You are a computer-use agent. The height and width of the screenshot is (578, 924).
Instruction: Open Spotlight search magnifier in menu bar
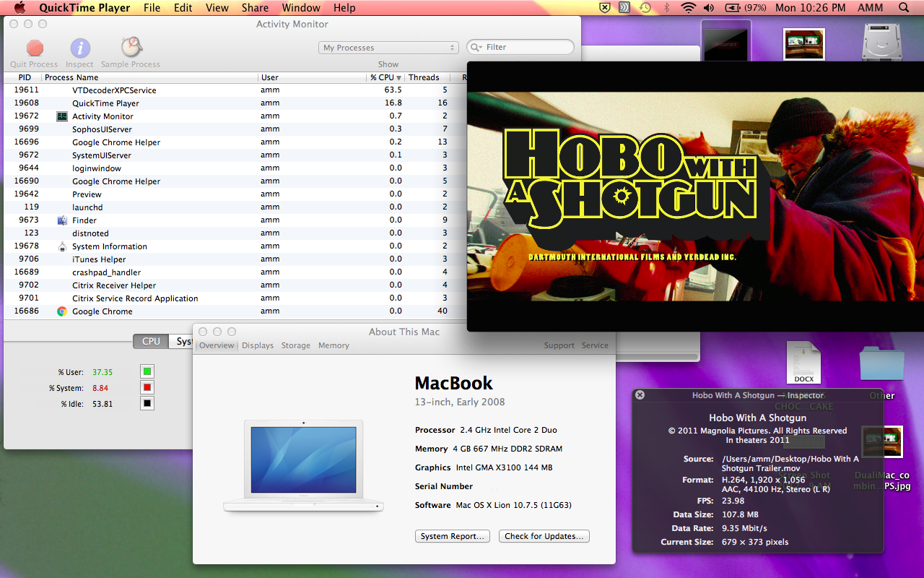coord(904,8)
